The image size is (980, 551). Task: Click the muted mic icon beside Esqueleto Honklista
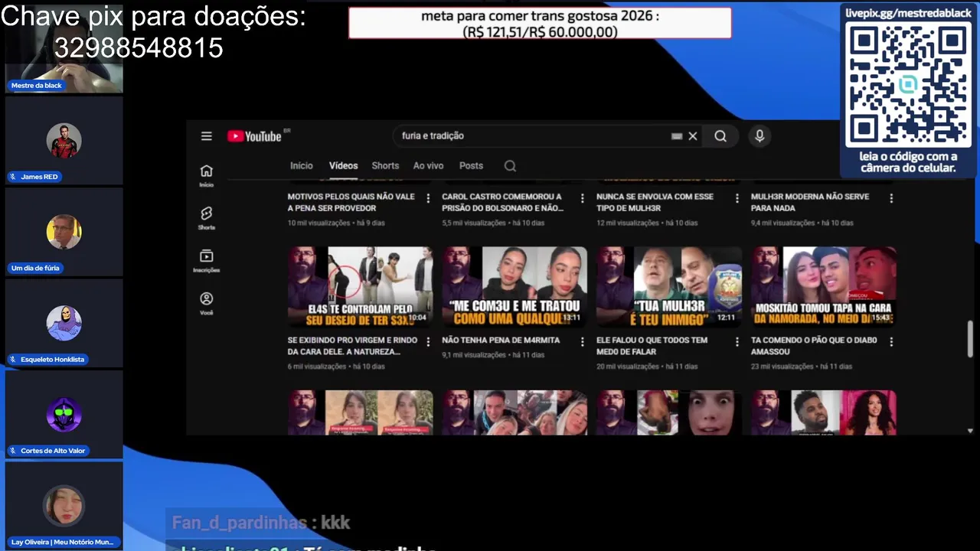13,360
